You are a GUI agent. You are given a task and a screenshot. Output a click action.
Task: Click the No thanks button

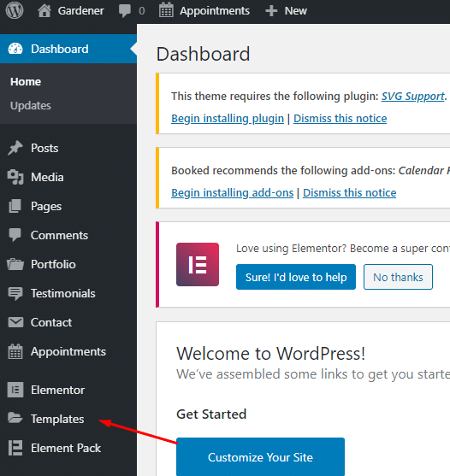click(x=398, y=277)
